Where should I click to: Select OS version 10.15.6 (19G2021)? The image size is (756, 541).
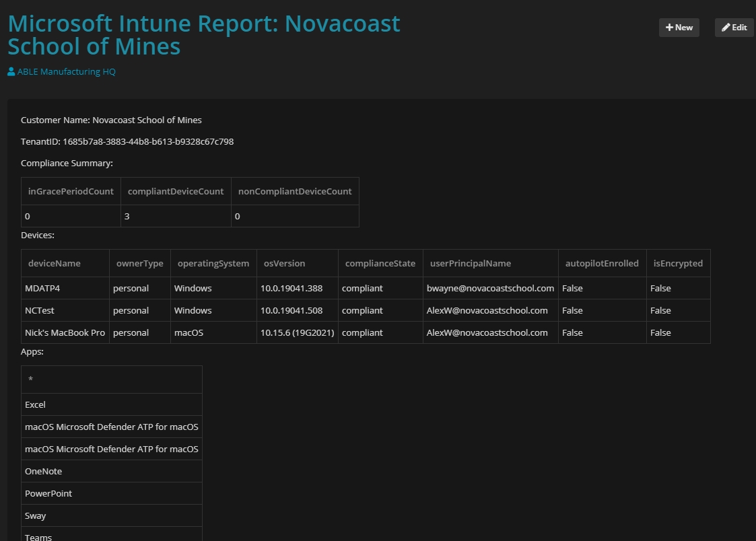click(x=298, y=332)
